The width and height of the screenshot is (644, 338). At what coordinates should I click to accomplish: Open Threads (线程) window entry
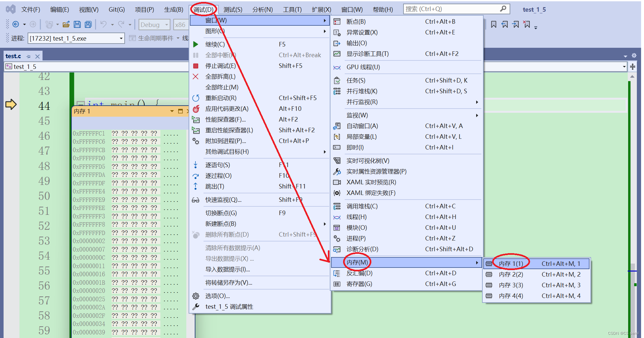pos(407,217)
